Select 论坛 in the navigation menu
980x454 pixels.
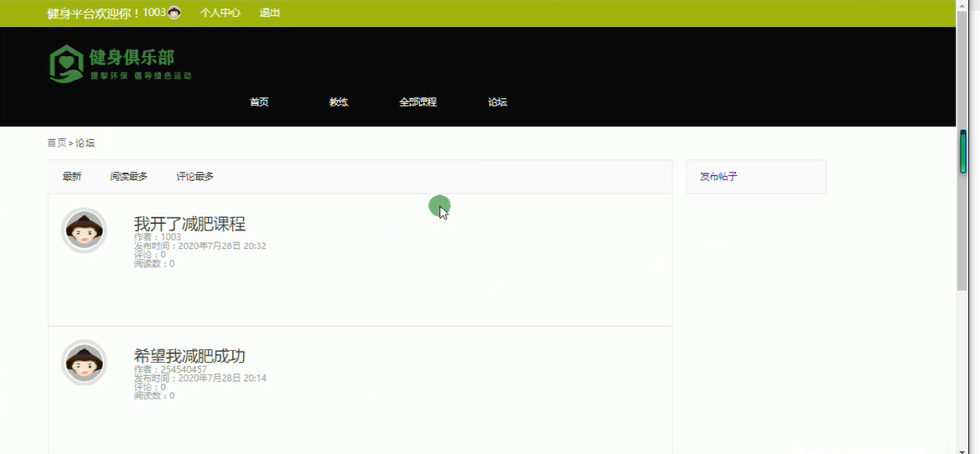(497, 102)
